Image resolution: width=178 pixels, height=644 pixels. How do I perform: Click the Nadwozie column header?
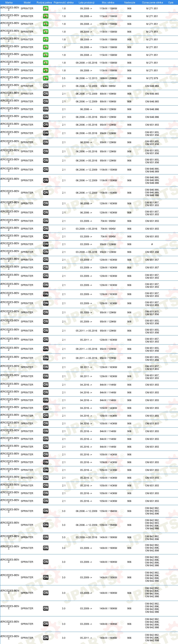click(x=130, y=3)
